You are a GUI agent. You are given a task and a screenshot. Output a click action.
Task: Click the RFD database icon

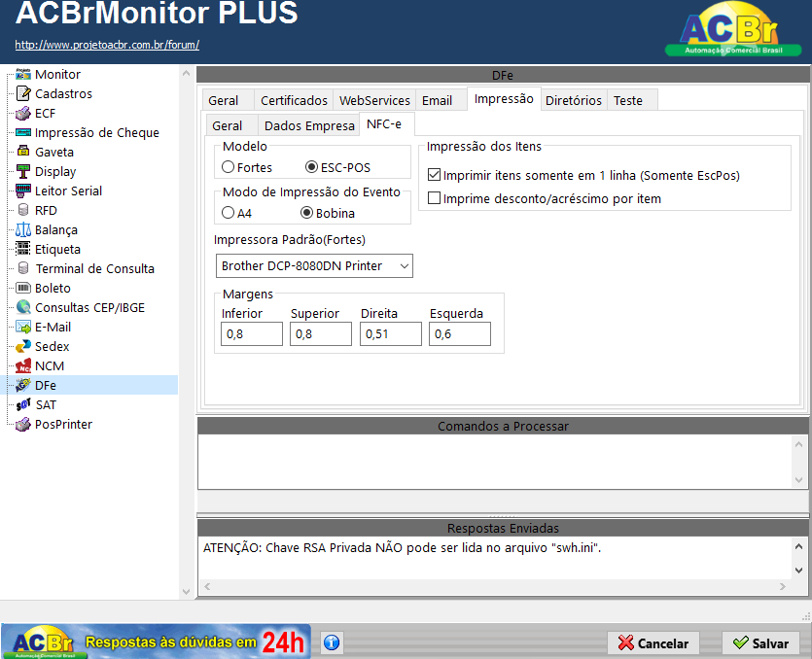coord(23,210)
